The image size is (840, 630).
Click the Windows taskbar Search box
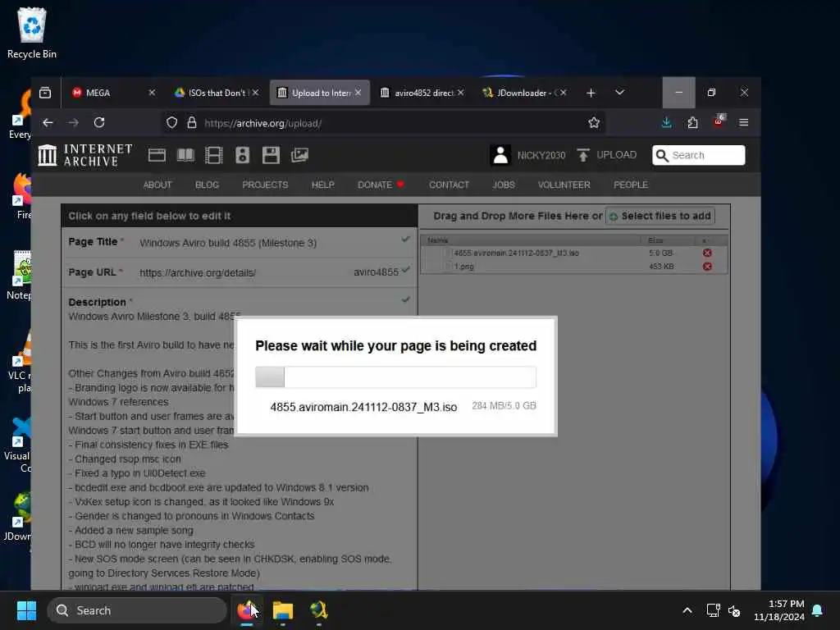[137, 610]
